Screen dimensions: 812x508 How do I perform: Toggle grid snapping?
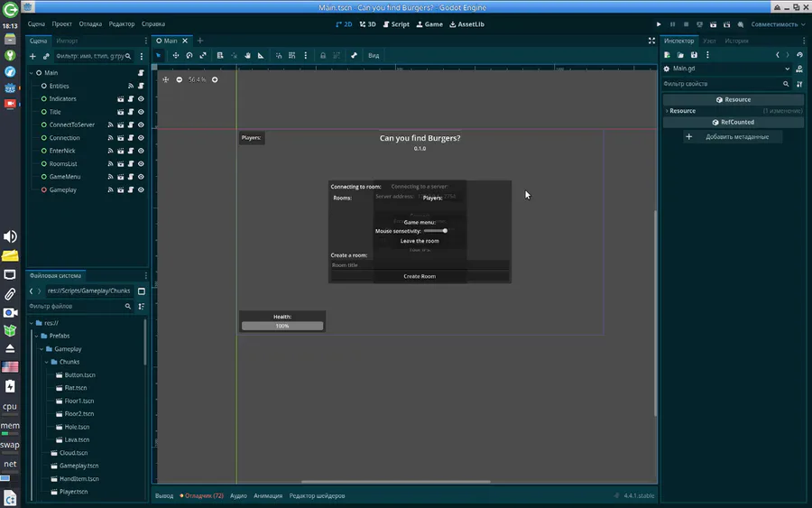tap(292, 55)
